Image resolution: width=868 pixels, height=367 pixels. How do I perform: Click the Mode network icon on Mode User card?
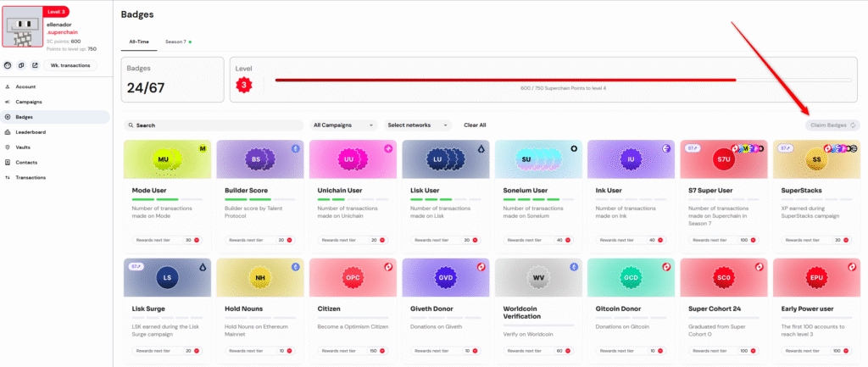(x=203, y=148)
